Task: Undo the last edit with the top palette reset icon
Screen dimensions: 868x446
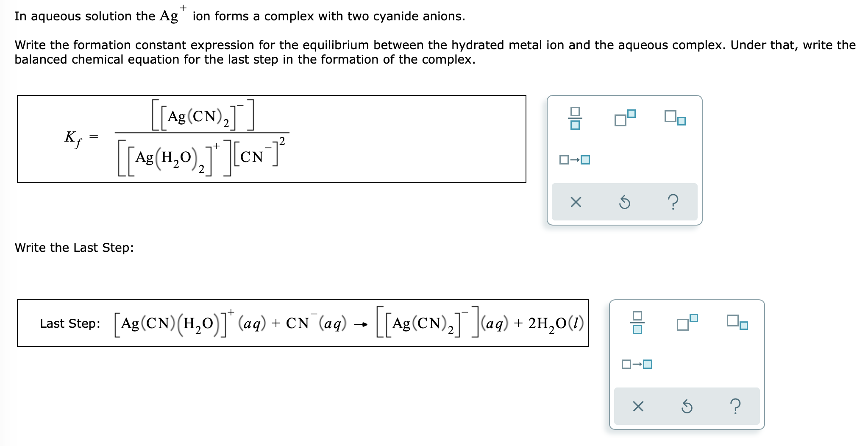Action: (x=625, y=203)
